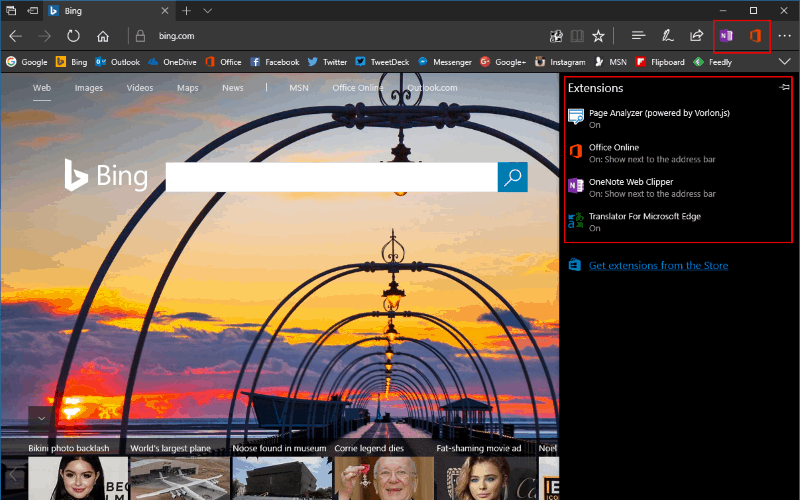Screen dimensions: 800x500
Task: Open the Flipboard favorite
Action: 660,62
